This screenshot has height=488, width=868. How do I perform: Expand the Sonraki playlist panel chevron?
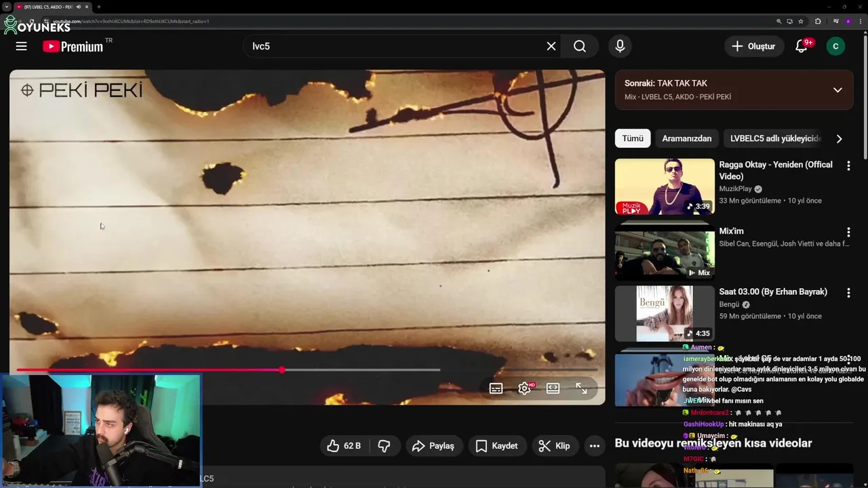837,90
